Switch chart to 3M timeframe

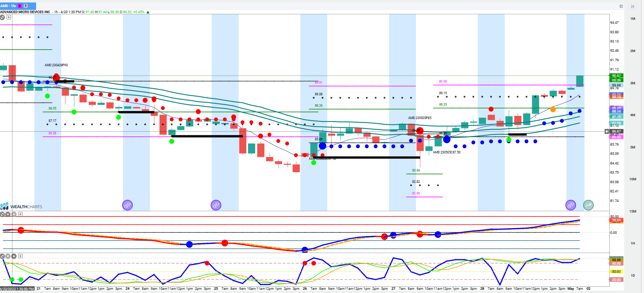coord(633,83)
